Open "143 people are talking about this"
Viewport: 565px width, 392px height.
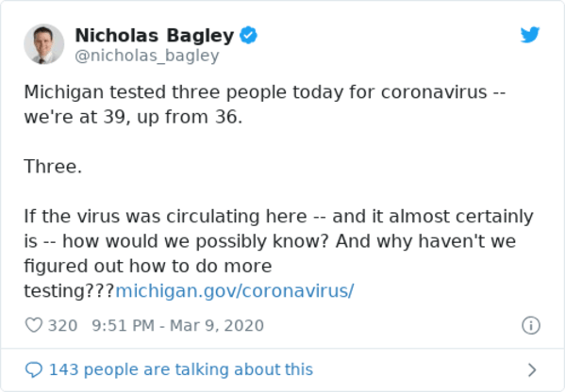click(181, 369)
